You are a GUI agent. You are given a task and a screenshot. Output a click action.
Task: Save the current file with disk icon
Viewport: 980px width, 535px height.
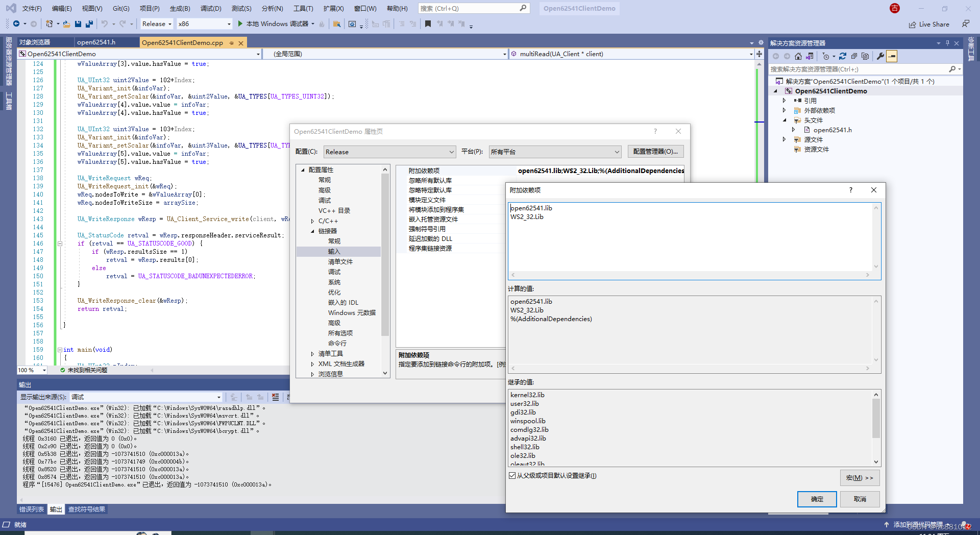78,24
